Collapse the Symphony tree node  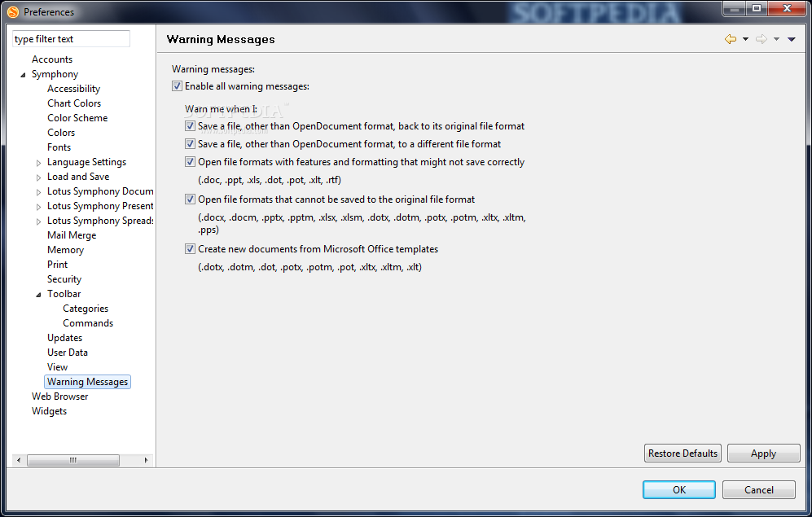coord(23,75)
